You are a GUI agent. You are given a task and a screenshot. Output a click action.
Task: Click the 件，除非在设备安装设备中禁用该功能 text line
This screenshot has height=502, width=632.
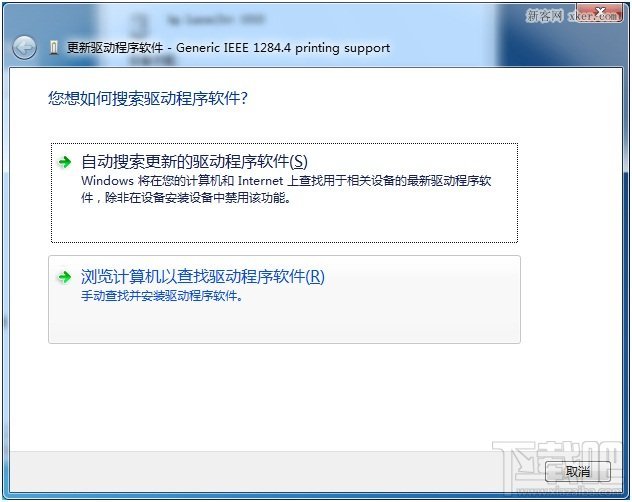click(186, 198)
